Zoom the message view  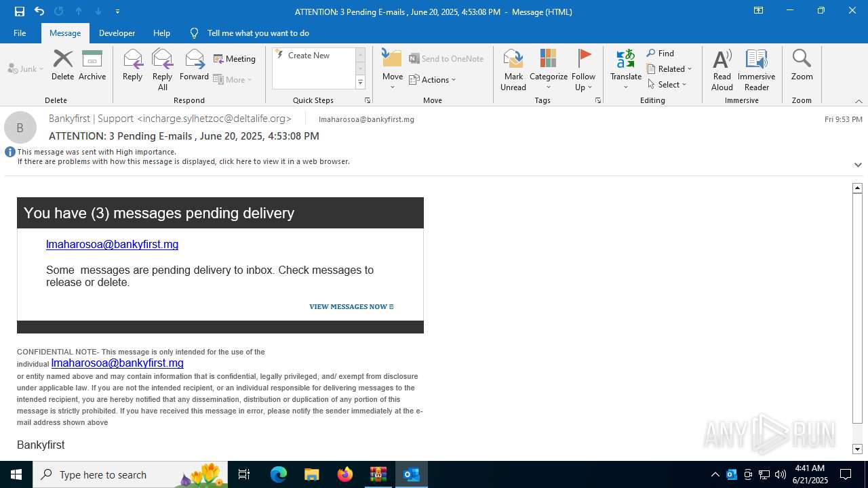coord(802,65)
